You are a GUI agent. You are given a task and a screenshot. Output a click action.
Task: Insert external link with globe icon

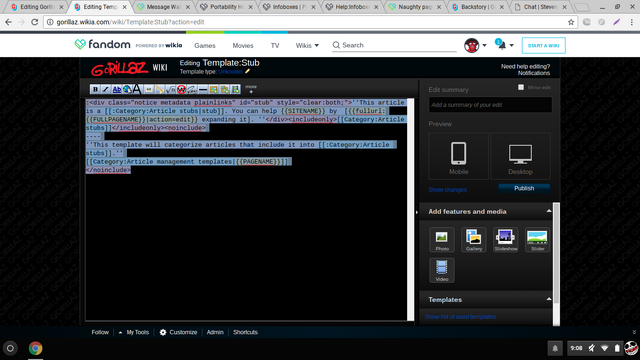(x=127, y=89)
